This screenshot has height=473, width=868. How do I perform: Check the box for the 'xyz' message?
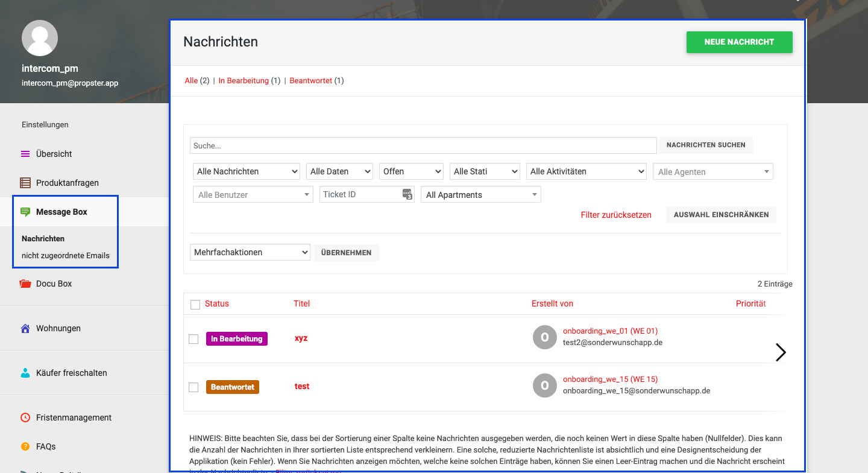[x=193, y=339]
